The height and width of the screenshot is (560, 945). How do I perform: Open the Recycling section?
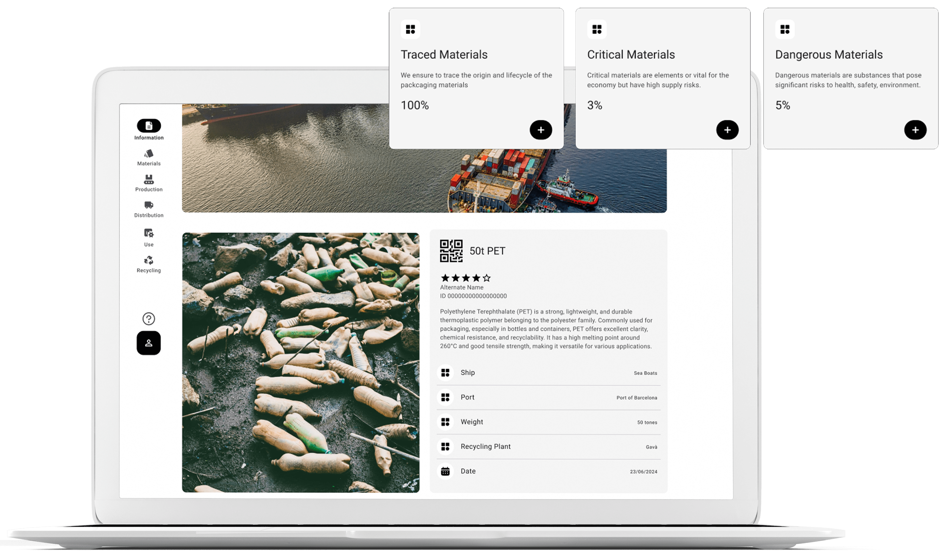[149, 260]
